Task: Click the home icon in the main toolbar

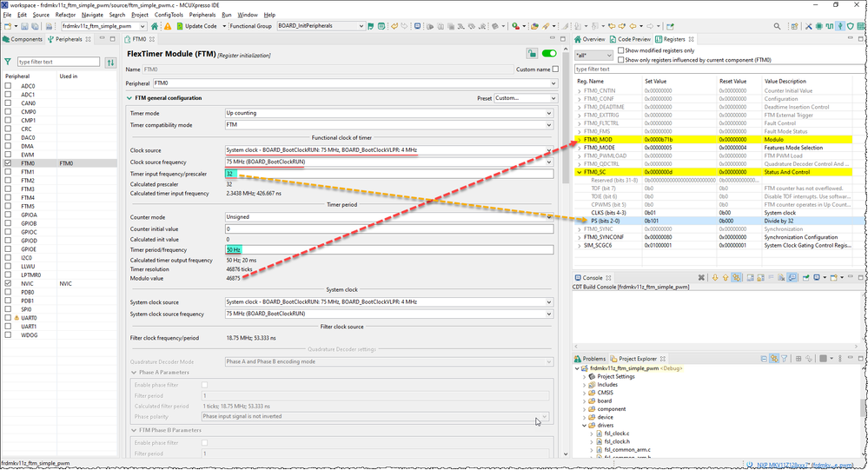Action: coord(155,26)
